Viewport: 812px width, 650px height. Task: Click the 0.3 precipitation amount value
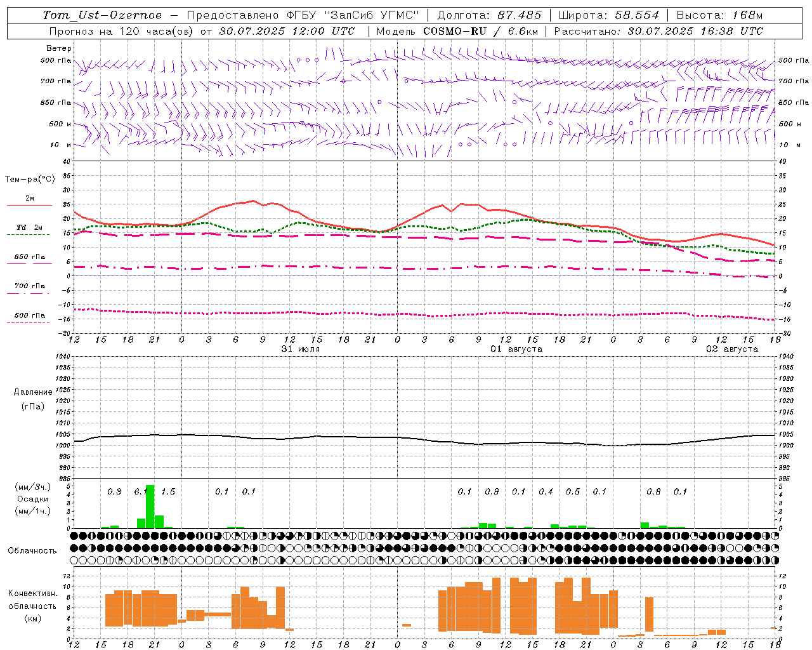(114, 492)
